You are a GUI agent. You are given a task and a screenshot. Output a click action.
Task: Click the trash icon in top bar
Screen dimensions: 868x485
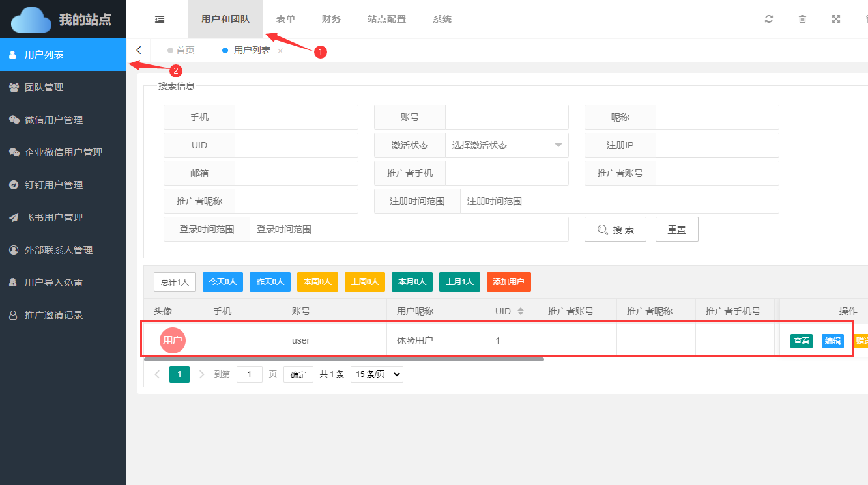click(x=802, y=20)
